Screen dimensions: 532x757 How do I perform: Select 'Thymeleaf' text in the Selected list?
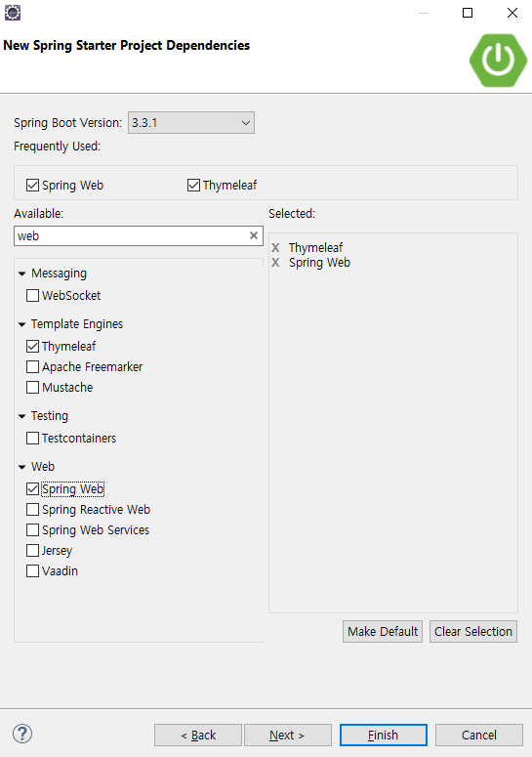click(315, 248)
